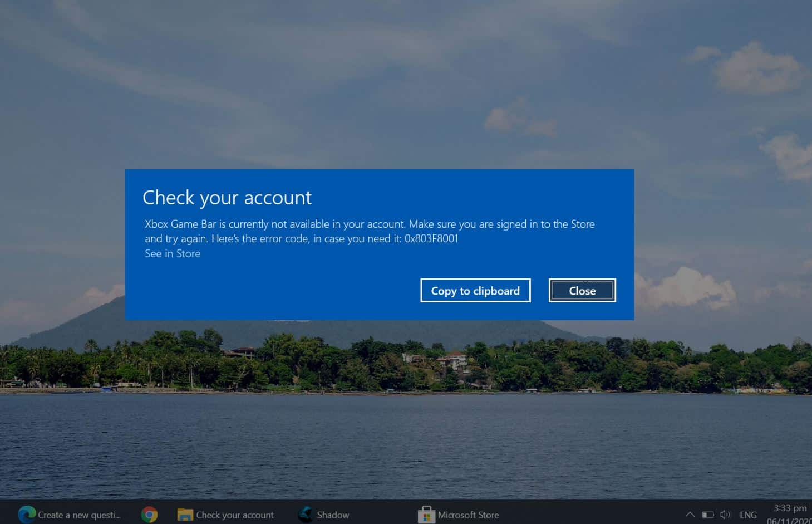Close the Check your account dialog
The height and width of the screenshot is (524, 812).
582,291
